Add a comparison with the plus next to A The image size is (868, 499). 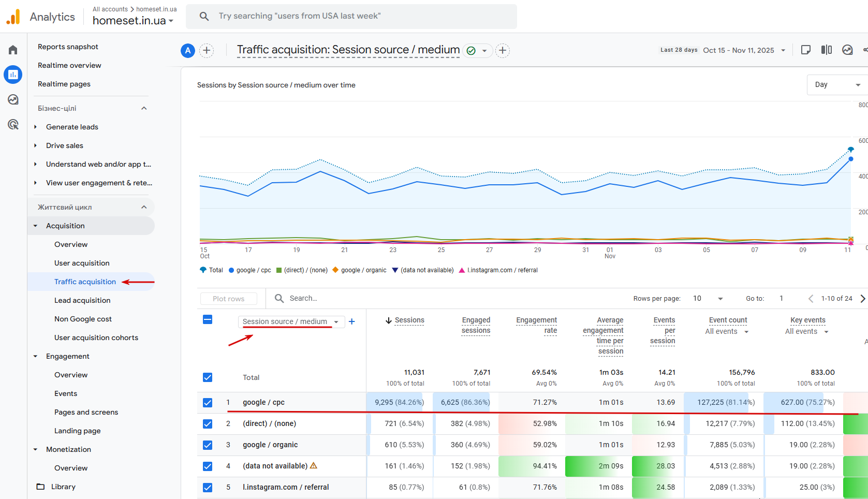(207, 50)
